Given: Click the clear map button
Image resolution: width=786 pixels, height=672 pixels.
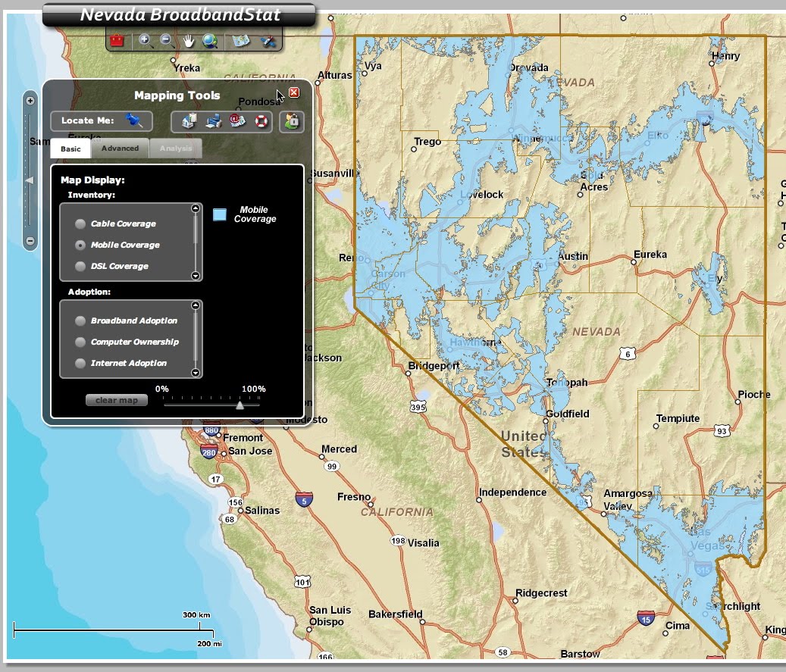Looking at the screenshot, I should [x=117, y=400].
